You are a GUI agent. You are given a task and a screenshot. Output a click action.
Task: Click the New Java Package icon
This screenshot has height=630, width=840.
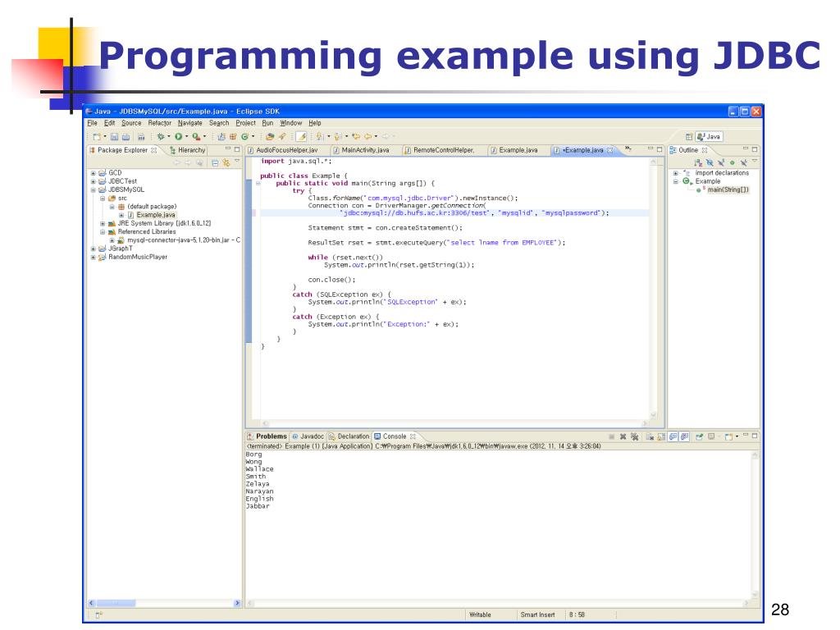click(232, 137)
